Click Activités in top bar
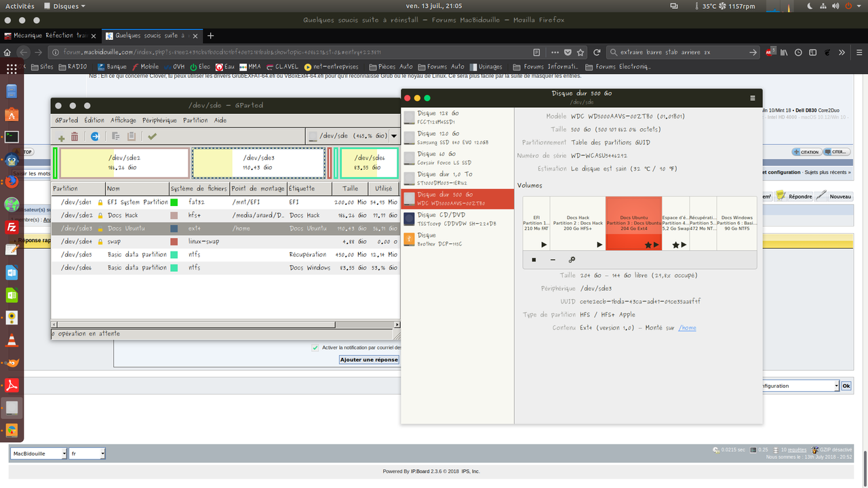Viewport: 868px width, 488px height. point(20,6)
